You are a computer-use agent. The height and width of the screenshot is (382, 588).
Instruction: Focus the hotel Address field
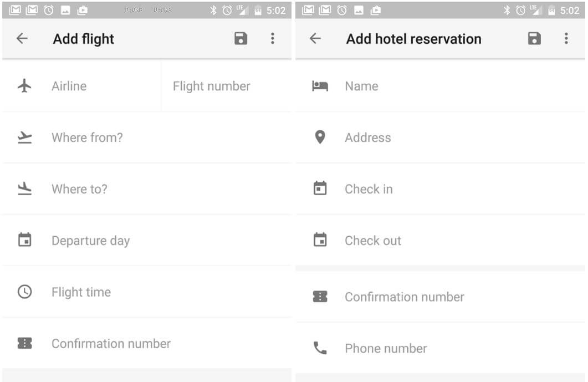[443, 137]
